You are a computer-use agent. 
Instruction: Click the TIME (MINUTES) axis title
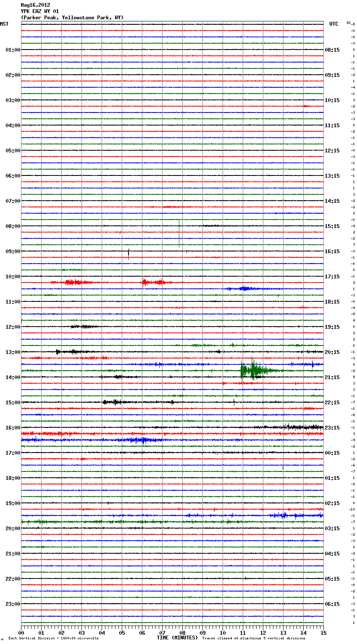[x=177, y=638]
